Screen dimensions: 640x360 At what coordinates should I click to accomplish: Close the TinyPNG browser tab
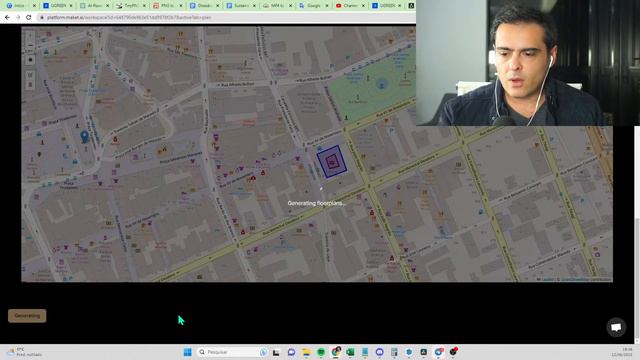tap(144, 6)
